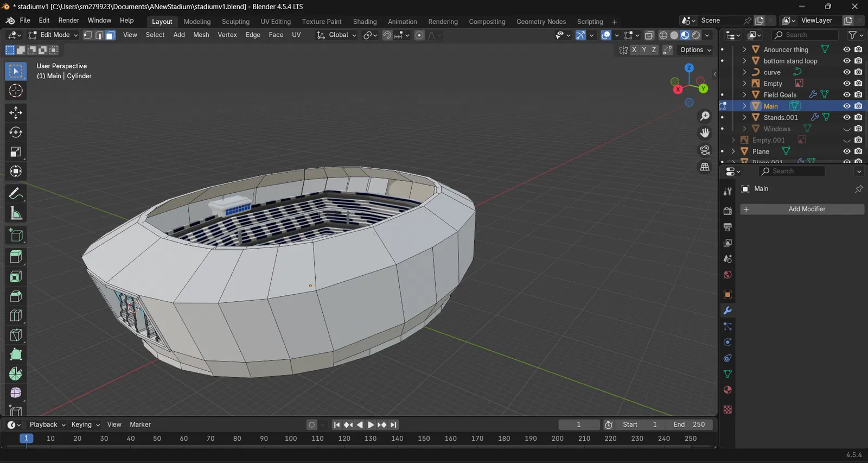Toggle X axis mirror in the viewport header
The image size is (868, 463).
tap(634, 50)
